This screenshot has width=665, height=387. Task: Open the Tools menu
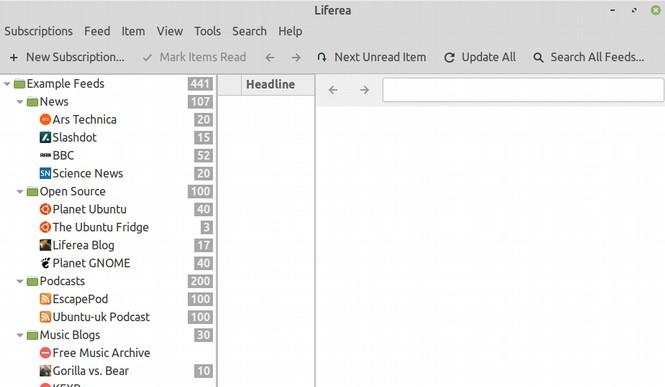tap(207, 31)
